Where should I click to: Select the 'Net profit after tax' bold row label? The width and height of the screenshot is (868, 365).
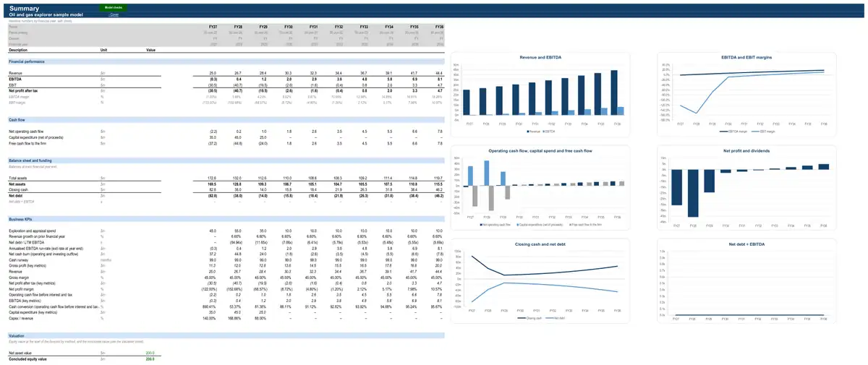click(23, 90)
